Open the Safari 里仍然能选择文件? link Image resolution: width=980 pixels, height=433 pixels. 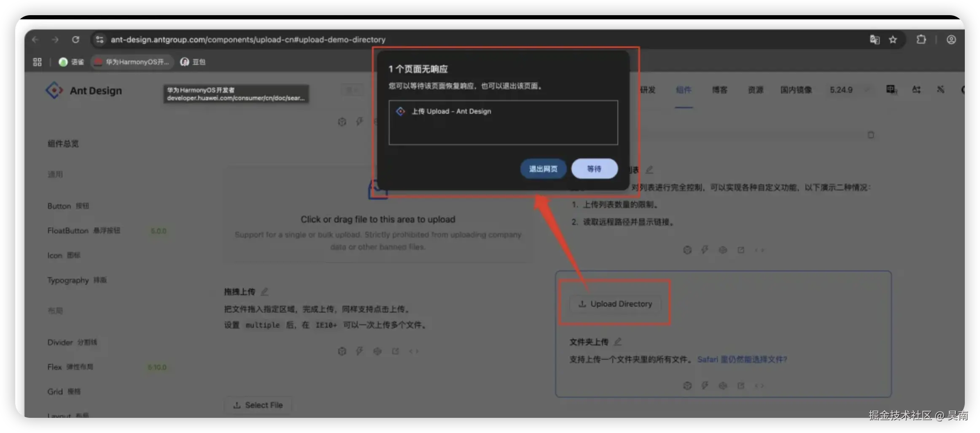coord(742,359)
